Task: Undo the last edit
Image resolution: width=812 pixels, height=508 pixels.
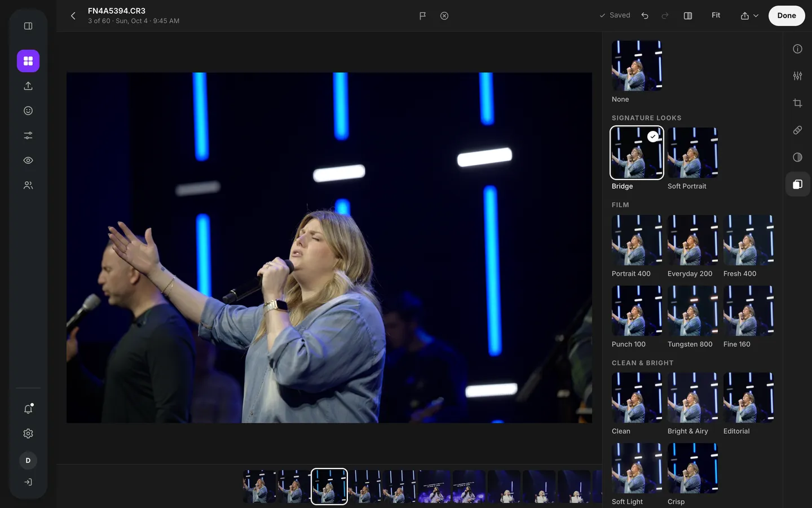Action: 645,16
